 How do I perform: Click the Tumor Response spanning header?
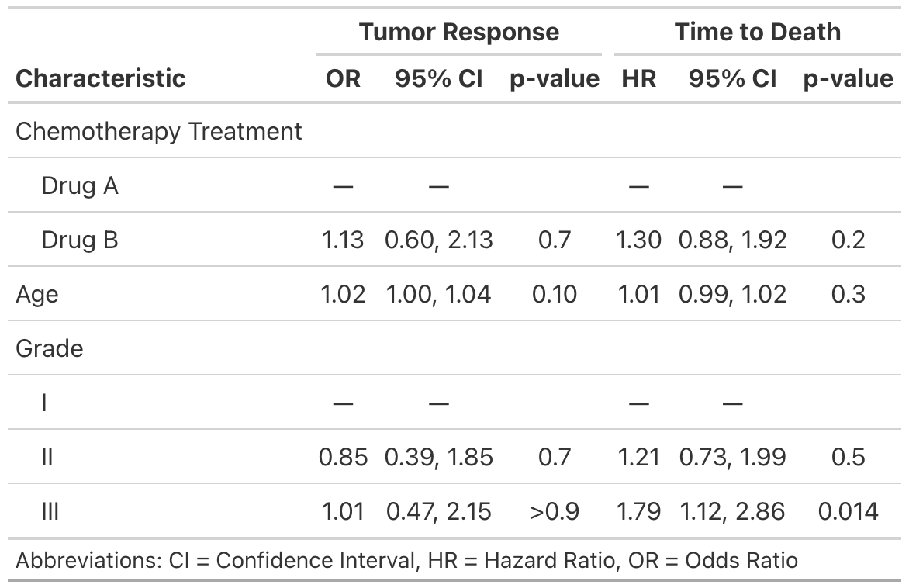click(x=458, y=32)
